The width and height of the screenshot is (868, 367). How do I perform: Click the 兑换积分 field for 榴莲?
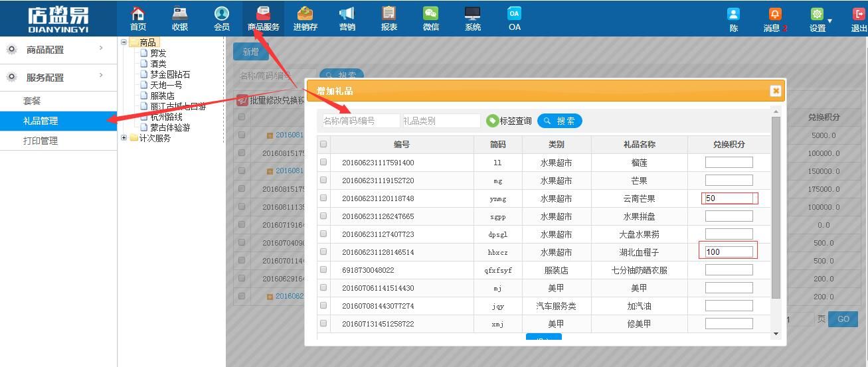coord(729,162)
